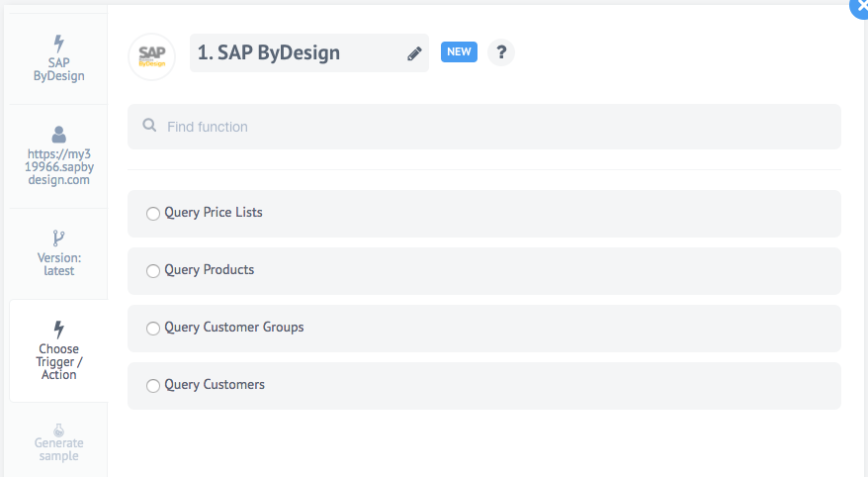
Task: Focus the Find function search field
Action: click(483, 127)
